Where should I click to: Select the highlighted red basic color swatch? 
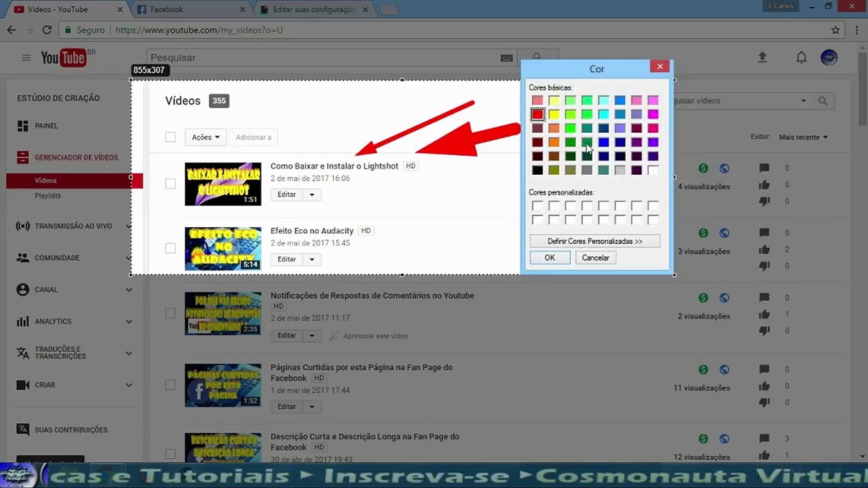(537, 115)
